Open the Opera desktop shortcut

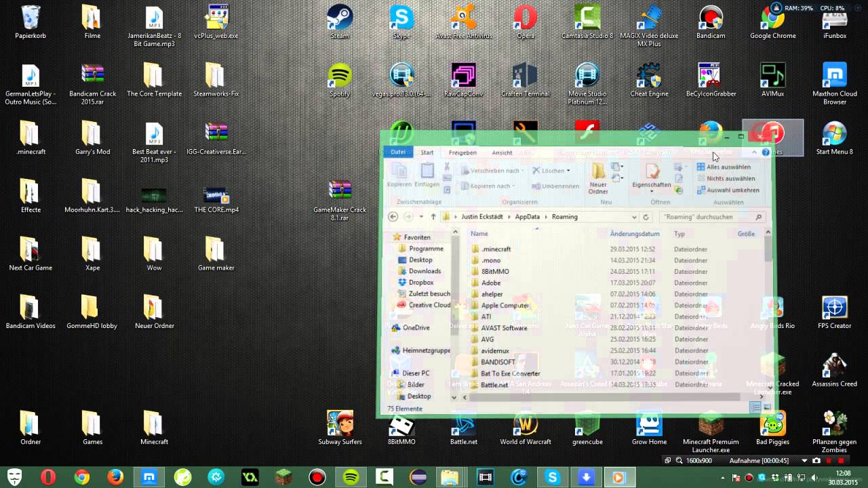pyautogui.click(x=526, y=22)
